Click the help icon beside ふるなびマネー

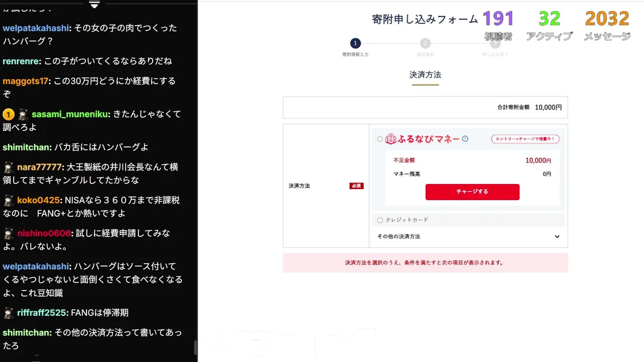[x=465, y=139]
